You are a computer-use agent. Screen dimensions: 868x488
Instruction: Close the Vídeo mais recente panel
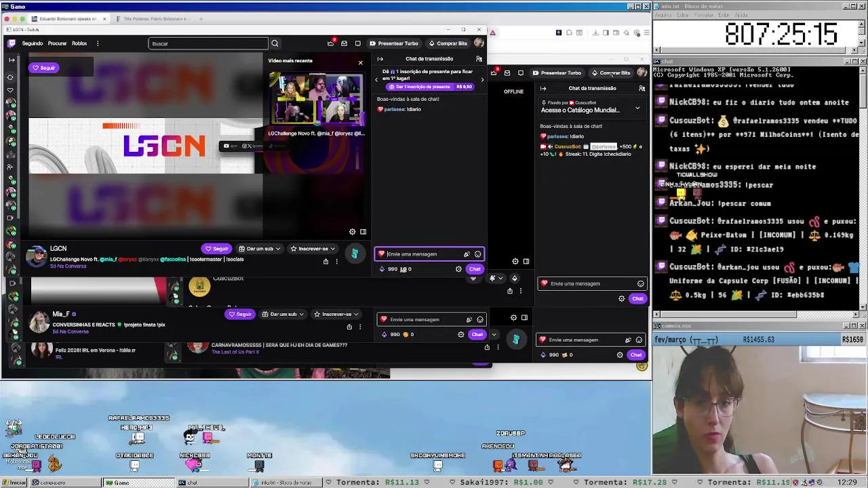tap(360, 63)
